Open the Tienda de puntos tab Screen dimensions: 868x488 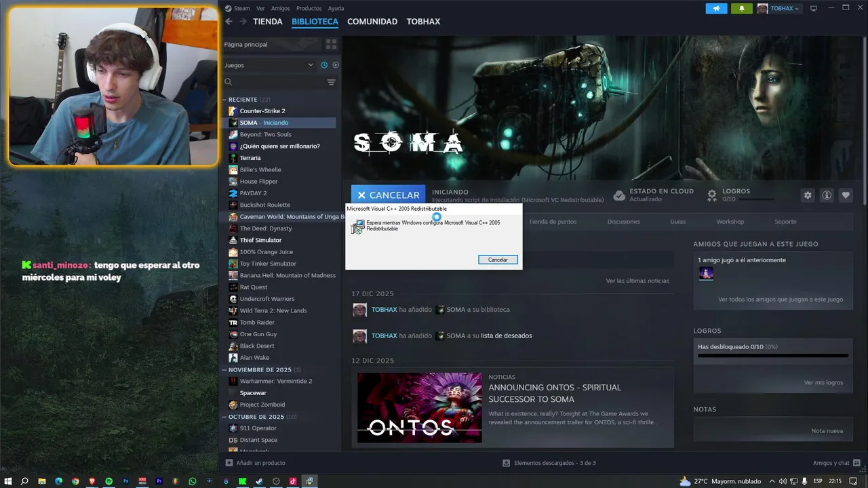(x=553, y=222)
